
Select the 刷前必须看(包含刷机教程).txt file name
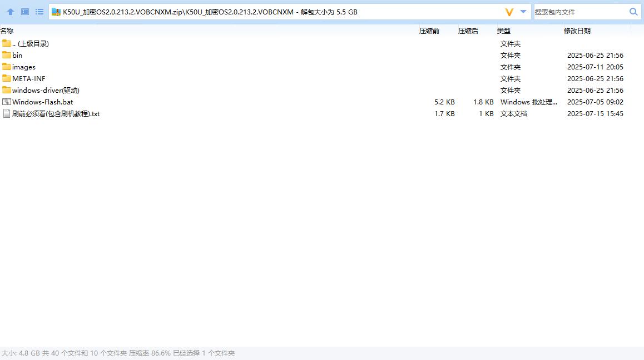56,114
